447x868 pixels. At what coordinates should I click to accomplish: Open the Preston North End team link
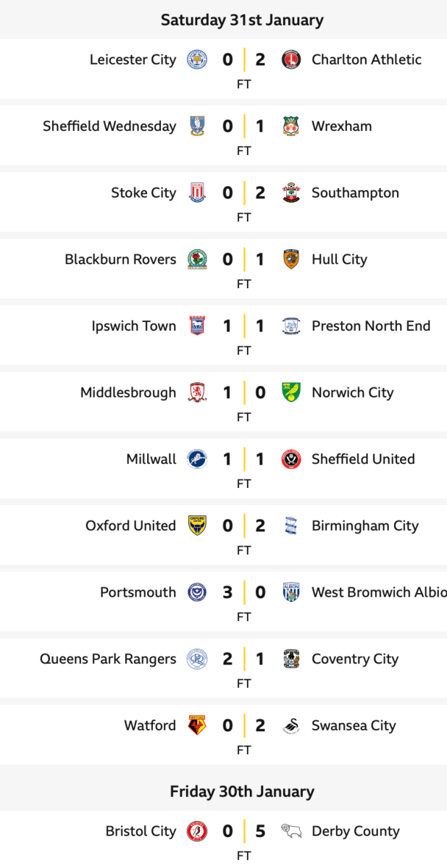click(x=371, y=326)
